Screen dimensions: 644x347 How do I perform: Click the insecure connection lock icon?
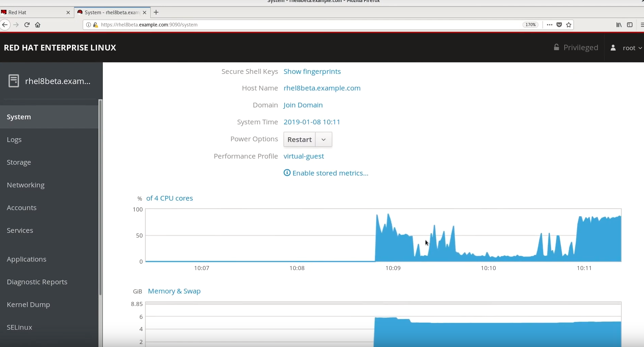95,25
